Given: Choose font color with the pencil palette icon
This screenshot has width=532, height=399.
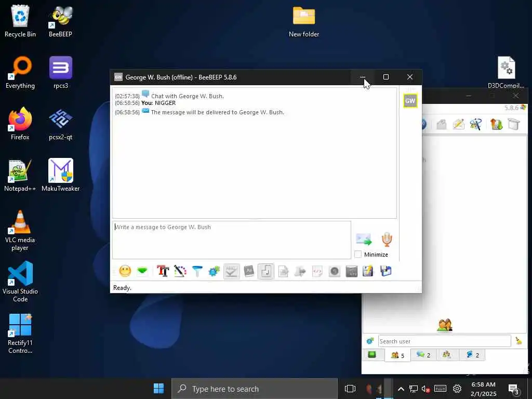Looking at the screenshot, I should click(180, 271).
